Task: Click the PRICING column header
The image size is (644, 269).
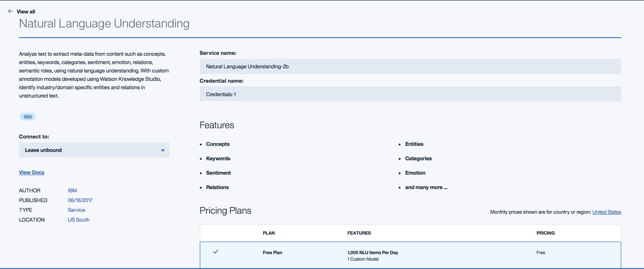Action: point(545,233)
